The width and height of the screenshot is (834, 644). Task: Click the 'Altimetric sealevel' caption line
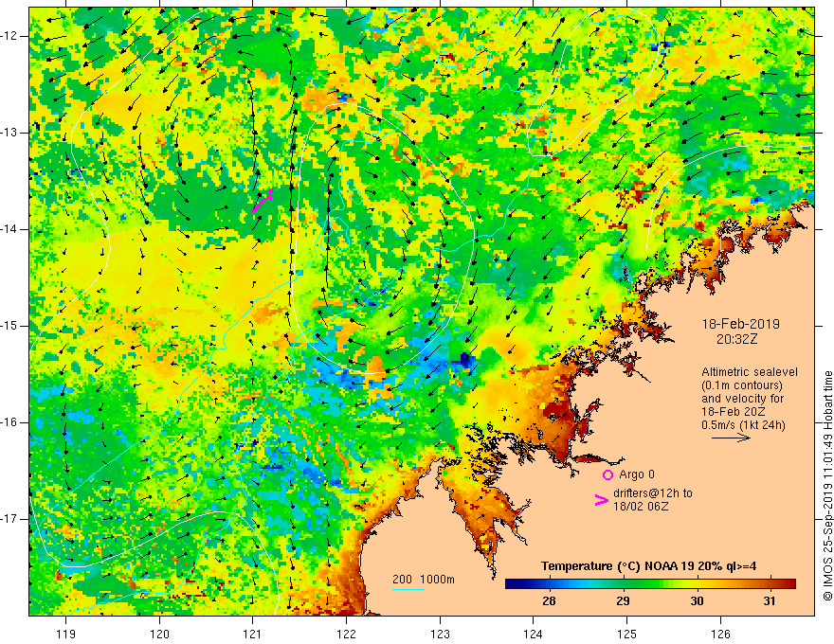tap(750, 372)
